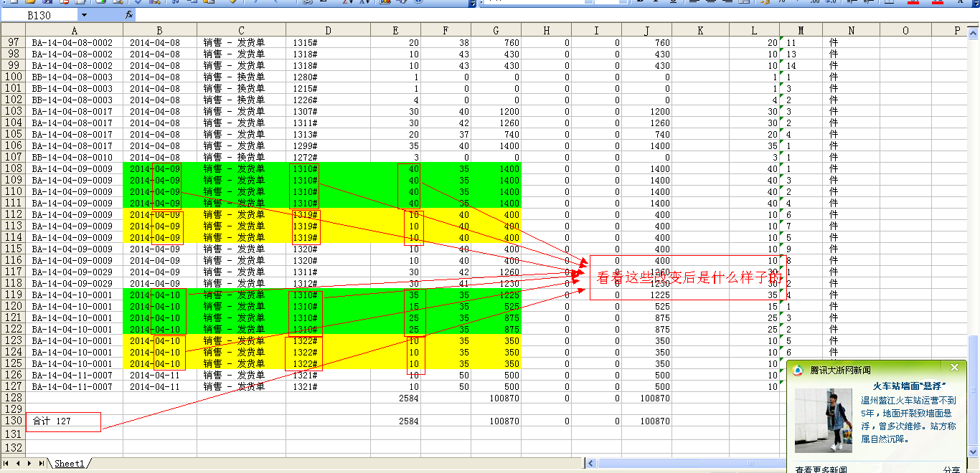Click the previous sheet tab arrow
This screenshot has width=980, height=473.
pyautogui.click(x=19, y=464)
